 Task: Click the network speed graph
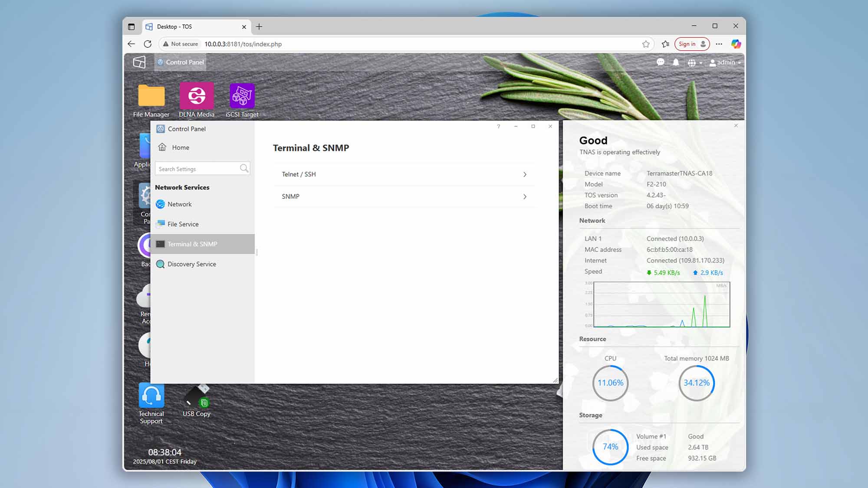(x=661, y=305)
